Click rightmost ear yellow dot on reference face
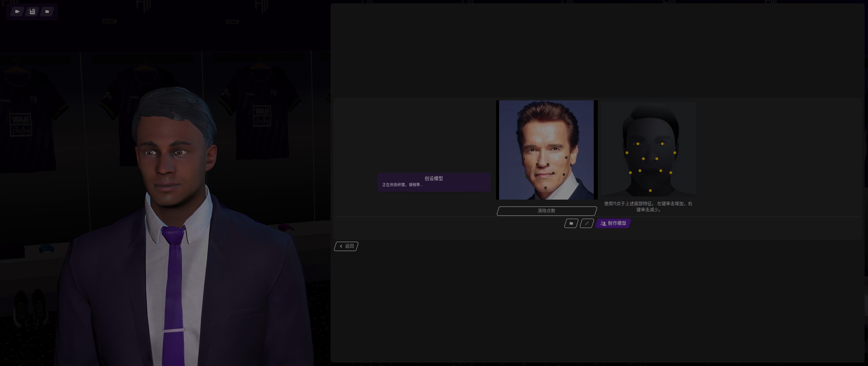 click(675, 153)
